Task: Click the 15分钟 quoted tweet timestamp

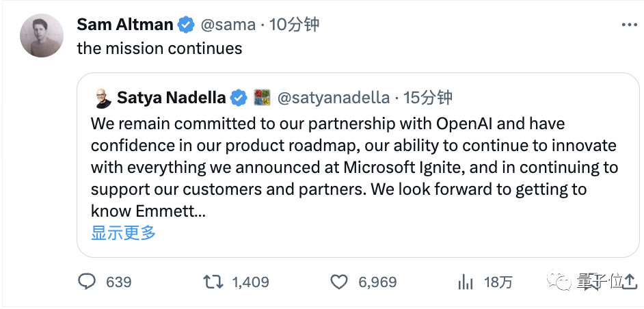Action: 428,98
